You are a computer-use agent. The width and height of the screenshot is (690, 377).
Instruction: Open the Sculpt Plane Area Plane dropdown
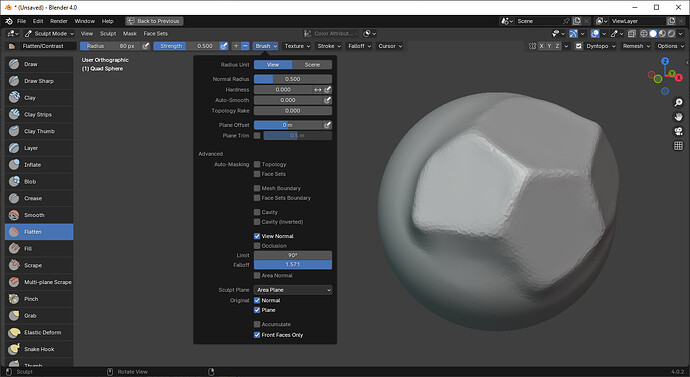click(x=293, y=290)
